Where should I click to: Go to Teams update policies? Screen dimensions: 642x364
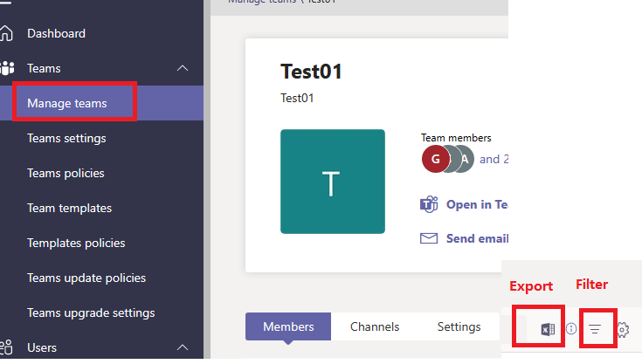[86, 278]
